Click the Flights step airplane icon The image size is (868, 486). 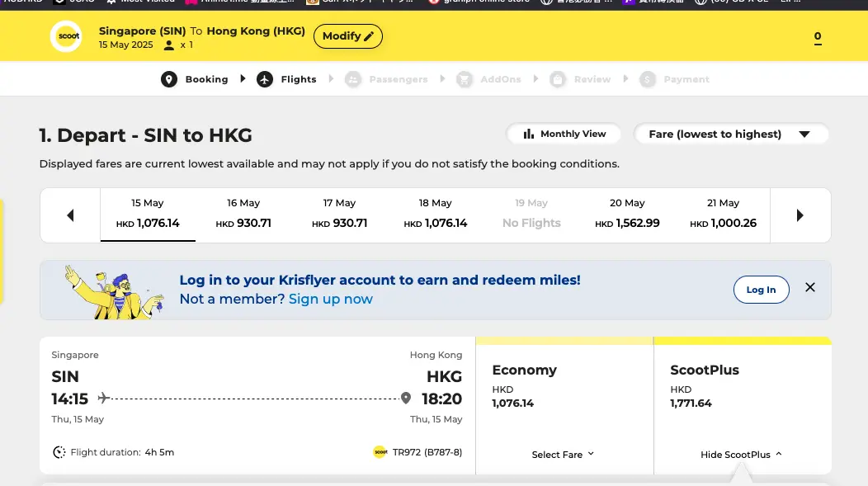265,79
